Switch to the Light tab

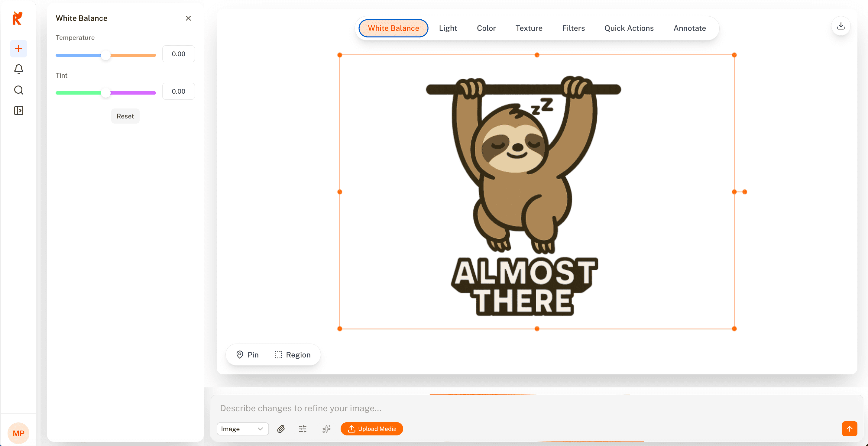click(x=448, y=28)
